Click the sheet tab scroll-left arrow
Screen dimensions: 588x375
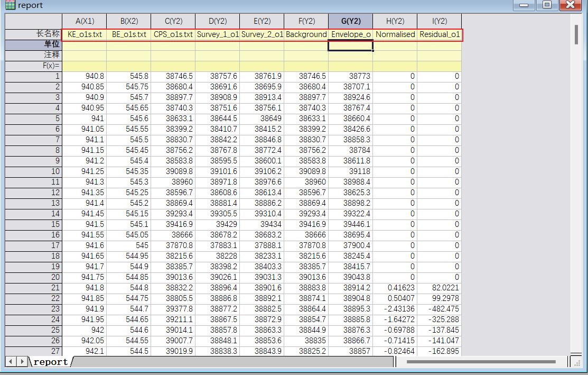tap(11, 361)
